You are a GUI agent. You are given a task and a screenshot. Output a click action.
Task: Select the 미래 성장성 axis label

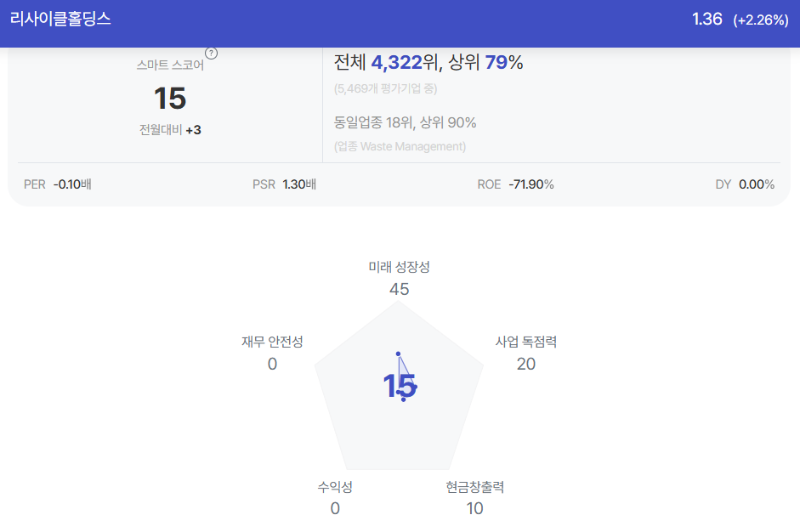(399, 267)
